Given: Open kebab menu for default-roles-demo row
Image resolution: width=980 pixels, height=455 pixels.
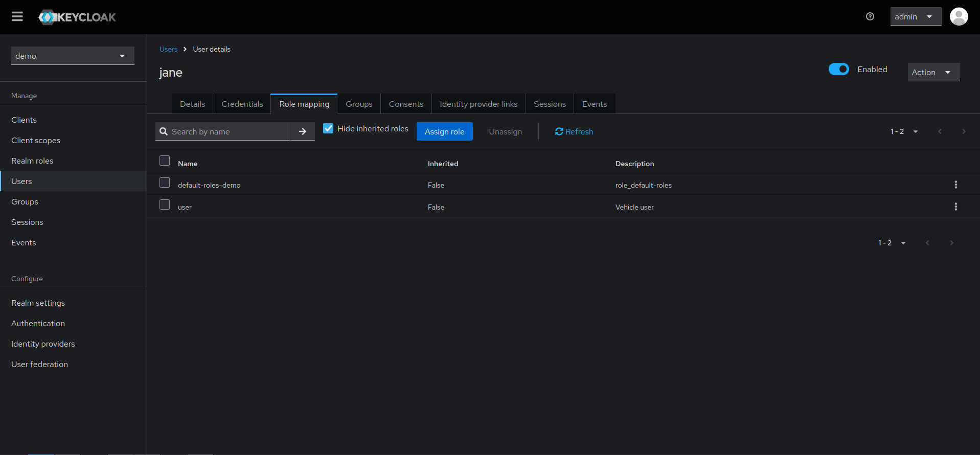Looking at the screenshot, I should (x=956, y=185).
